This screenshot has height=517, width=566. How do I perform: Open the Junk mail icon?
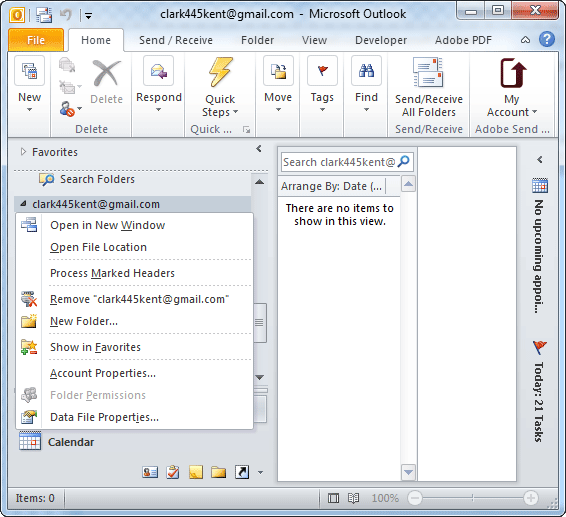click(x=68, y=109)
